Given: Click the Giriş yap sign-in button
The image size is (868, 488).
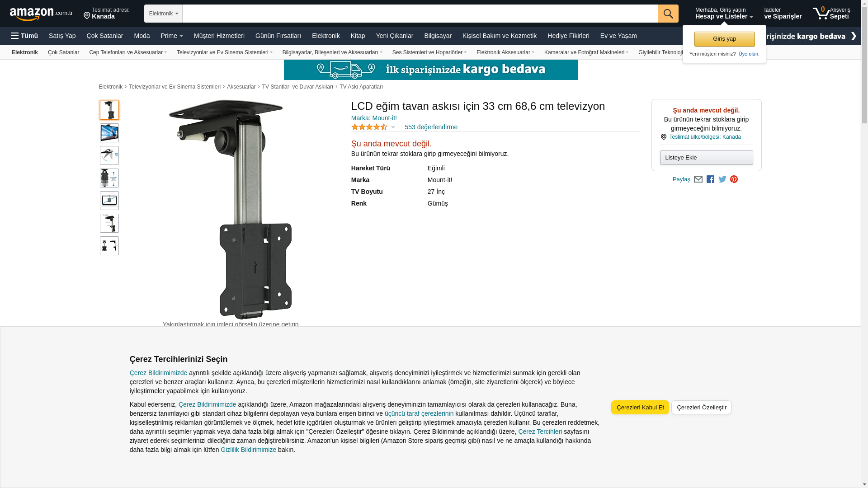Looking at the screenshot, I should [724, 39].
